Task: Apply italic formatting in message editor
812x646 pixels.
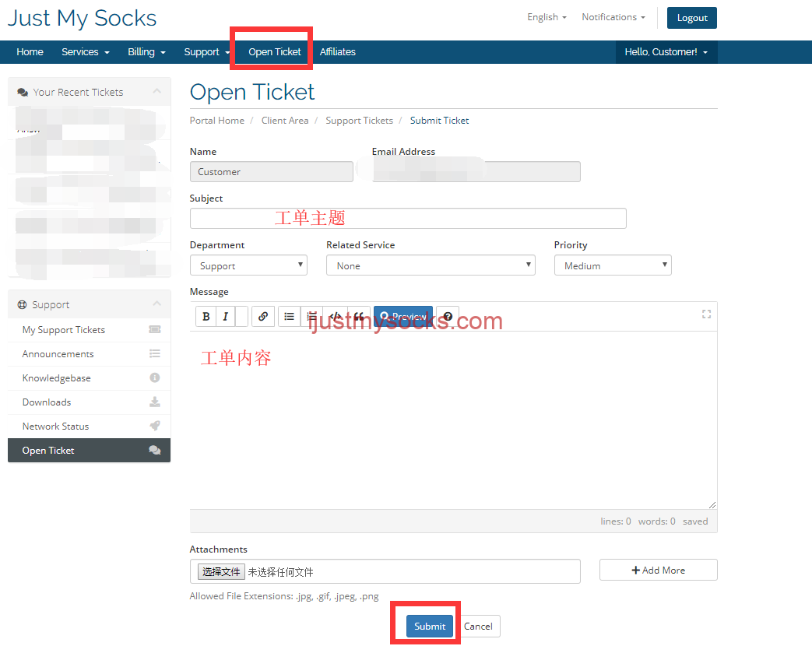Action: pyautogui.click(x=225, y=316)
